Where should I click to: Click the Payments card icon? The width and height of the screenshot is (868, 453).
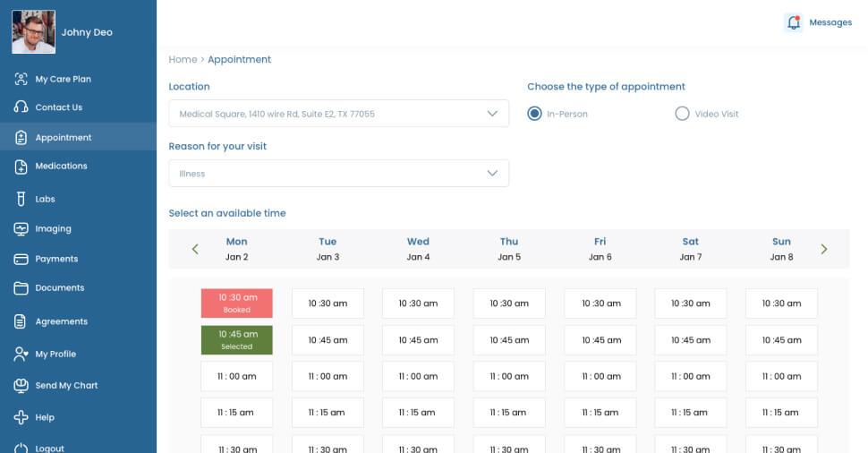pos(21,259)
